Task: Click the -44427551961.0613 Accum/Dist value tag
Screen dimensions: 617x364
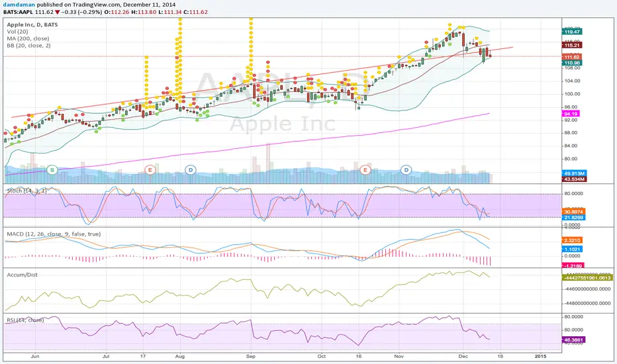Action: (x=587, y=278)
